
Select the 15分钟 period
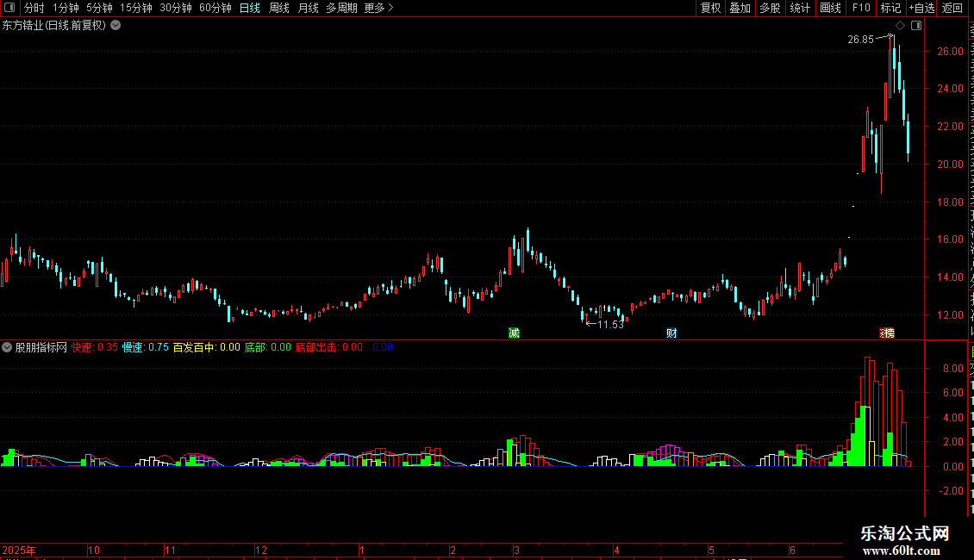click(136, 8)
